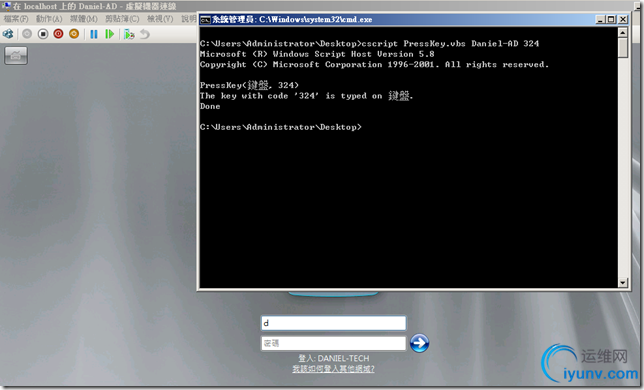The height and width of the screenshot is (390, 644).
Task: Click the revert undo arrow icon
Action: click(145, 34)
